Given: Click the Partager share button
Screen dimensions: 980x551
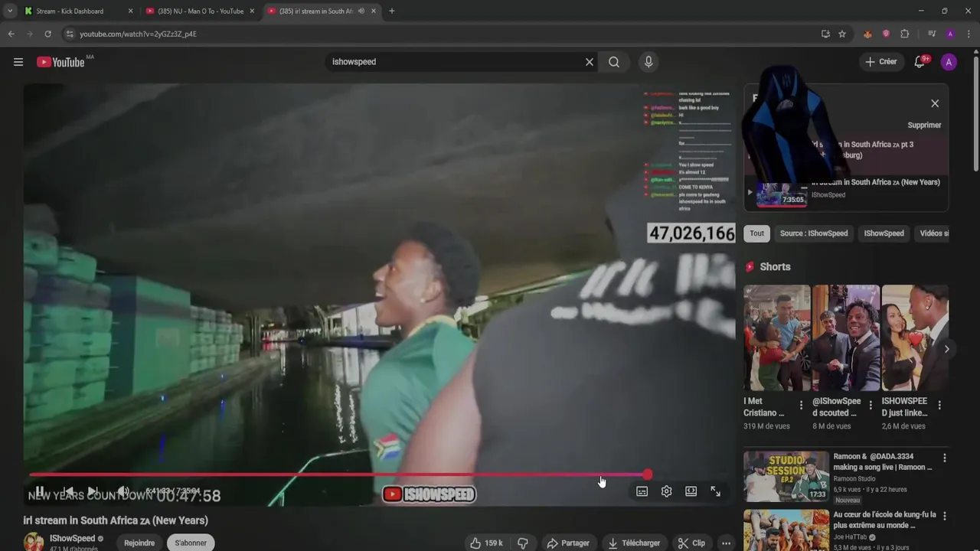Looking at the screenshot, I should [568, 543].
